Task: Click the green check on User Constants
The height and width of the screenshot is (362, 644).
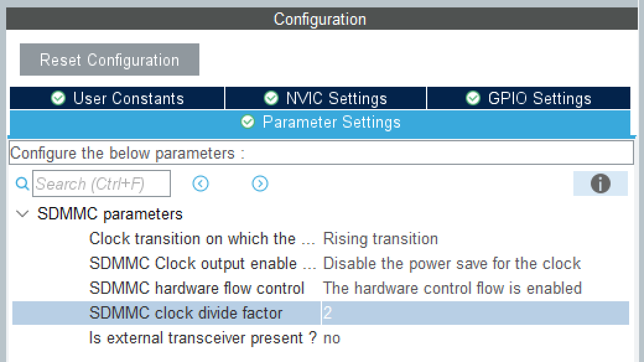Action: pos(59,98)
